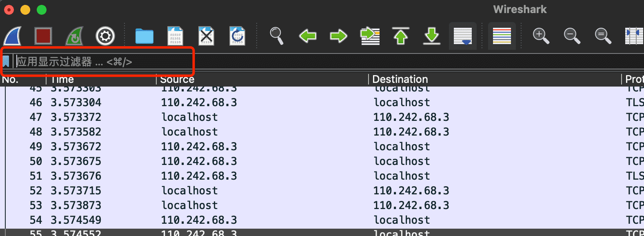This screenshot has height=236, width=644.
Task: Reload this capture file icon
Action: (x=238, y=36)
